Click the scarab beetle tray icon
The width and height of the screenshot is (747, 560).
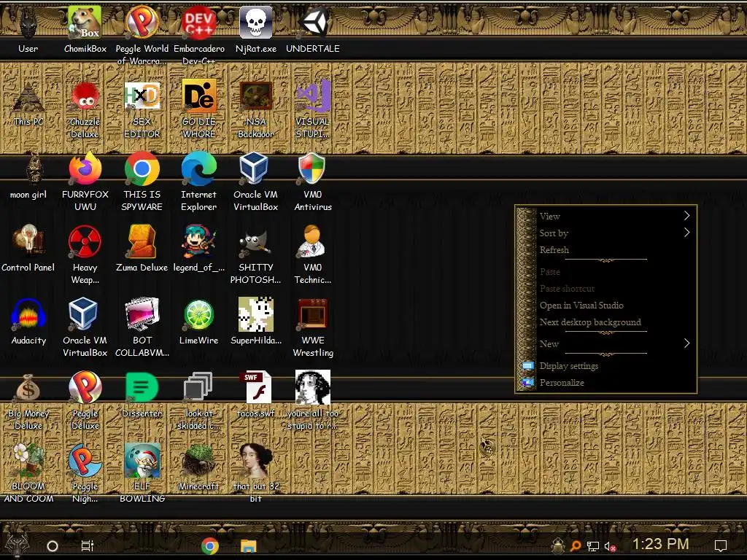[x=558, y=545]
